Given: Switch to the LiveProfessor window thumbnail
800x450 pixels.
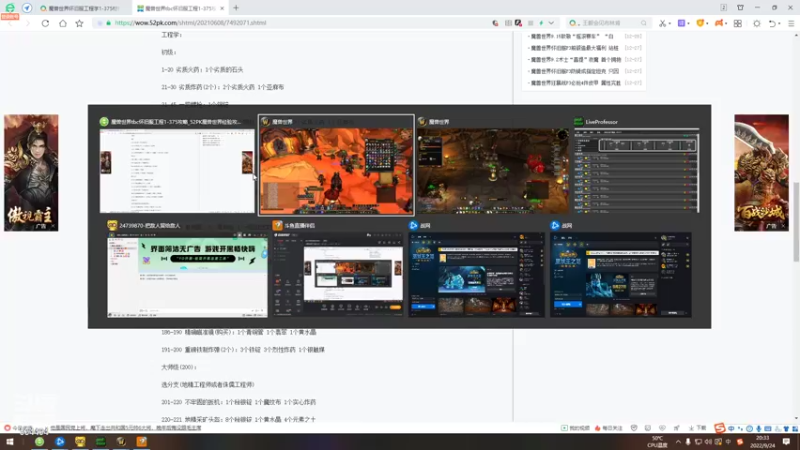Looking at the screenshot, I should pyautogui.click(x=636, y=171).
